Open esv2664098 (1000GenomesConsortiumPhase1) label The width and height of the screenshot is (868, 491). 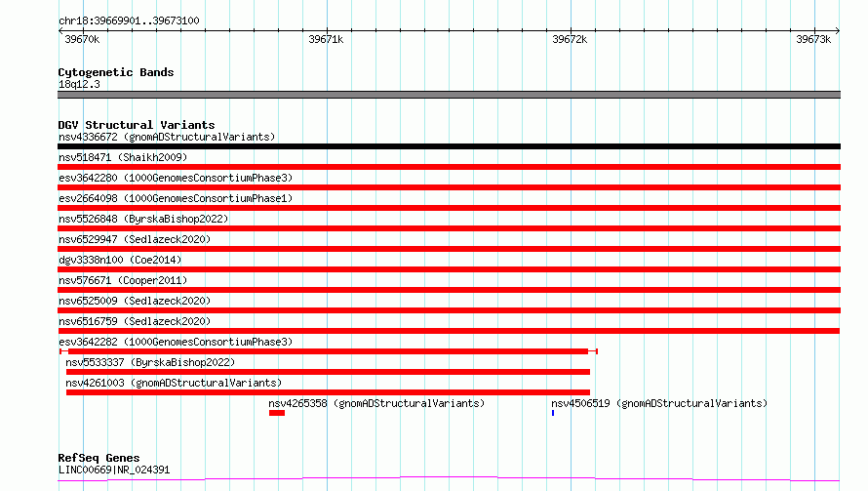(x=176, y=198)
